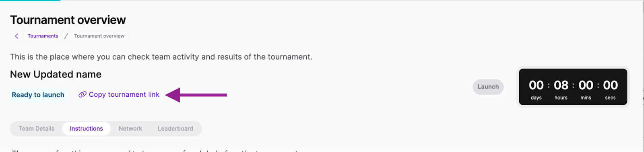Viewport: 644px width, 152px height.
Task: Click the New Updated name tournament title
Action: point(56,74)
